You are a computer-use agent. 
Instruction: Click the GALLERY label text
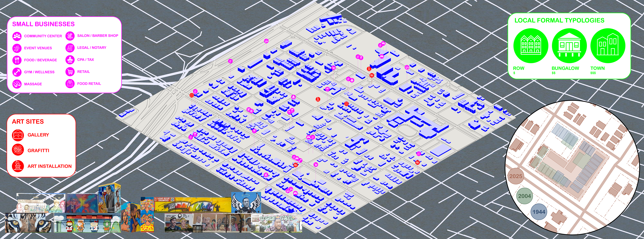click(38, 135)
